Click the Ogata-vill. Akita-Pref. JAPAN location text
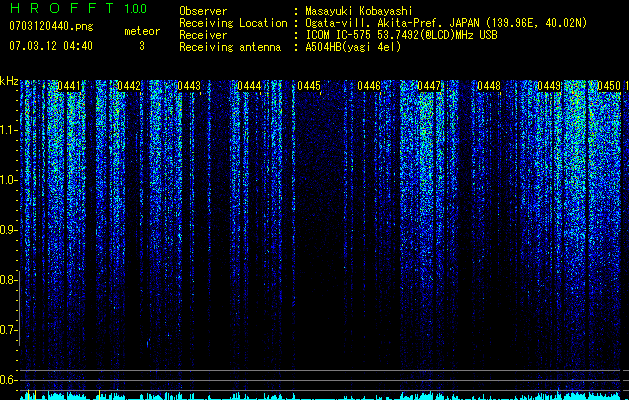 click(x=446, y=23)
